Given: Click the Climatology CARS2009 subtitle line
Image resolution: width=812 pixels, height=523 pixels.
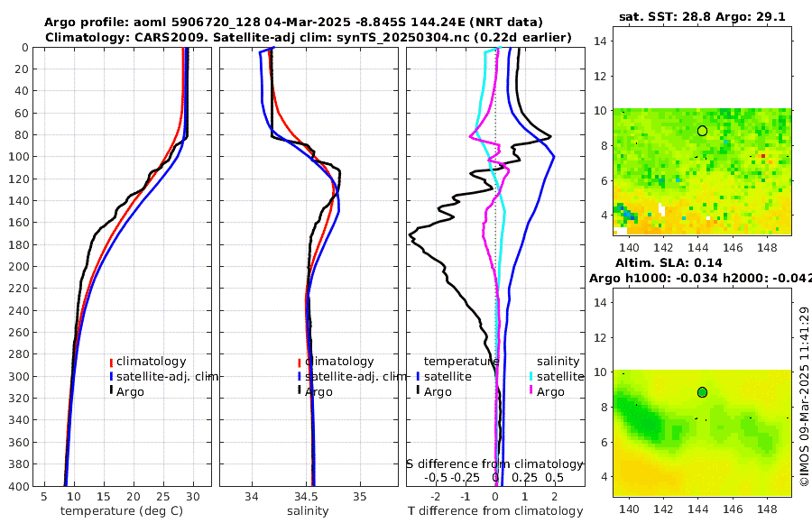Looking at the screenshot, I should (x=309, y=37).
